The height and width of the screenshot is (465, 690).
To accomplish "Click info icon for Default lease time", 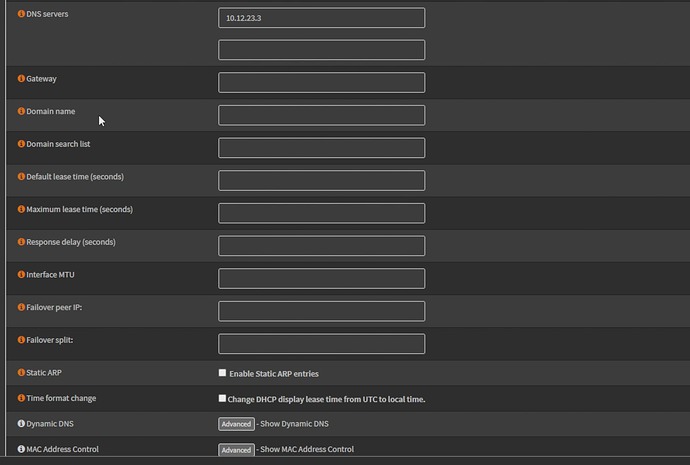I will [22, 177].
